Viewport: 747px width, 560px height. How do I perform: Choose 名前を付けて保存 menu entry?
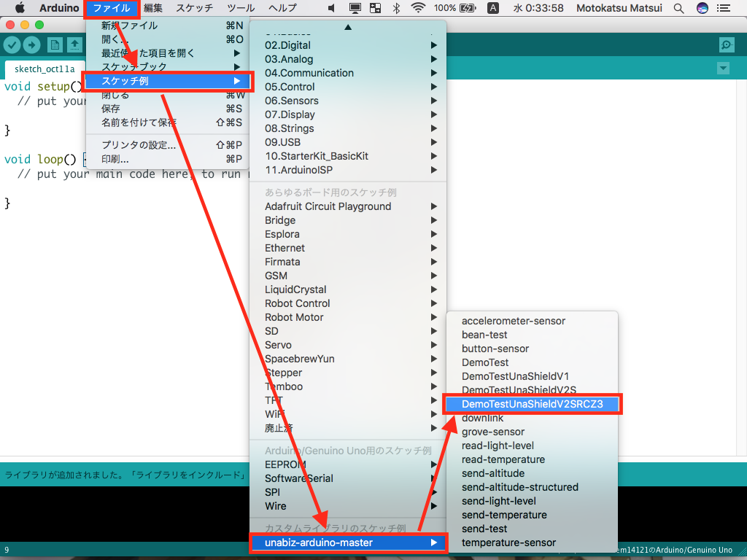(x=167, y=122)
